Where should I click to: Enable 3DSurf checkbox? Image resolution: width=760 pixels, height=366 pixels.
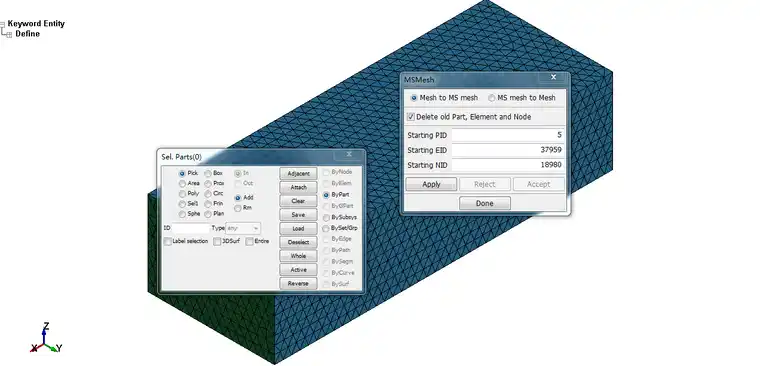(218, 241)
